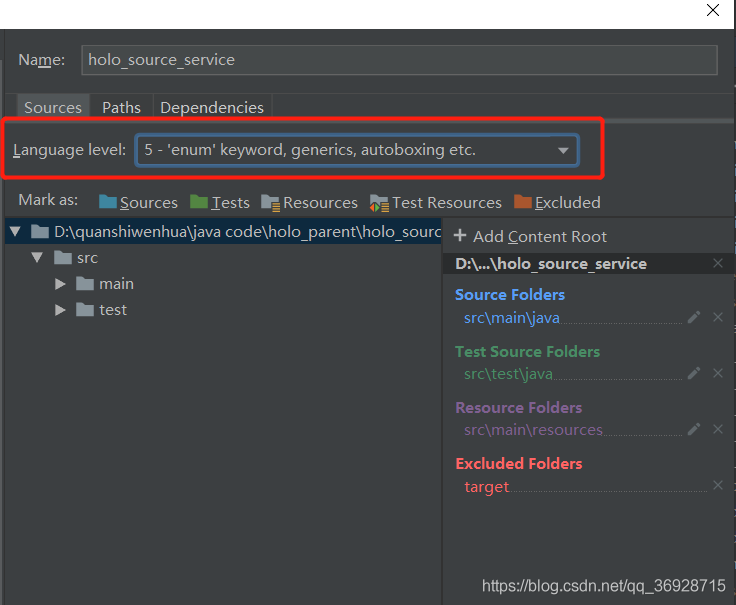Switch to the Sources tab
736x605 pixels.
pyautogui.click(x=53, y=107)
